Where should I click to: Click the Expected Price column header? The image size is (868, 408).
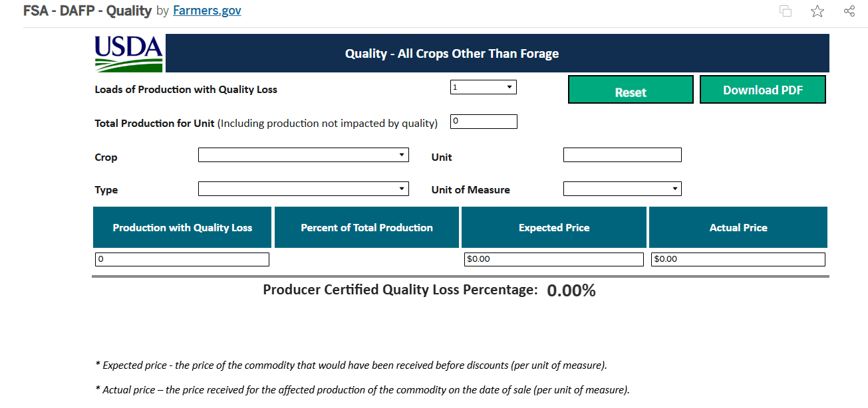point(553,227)
